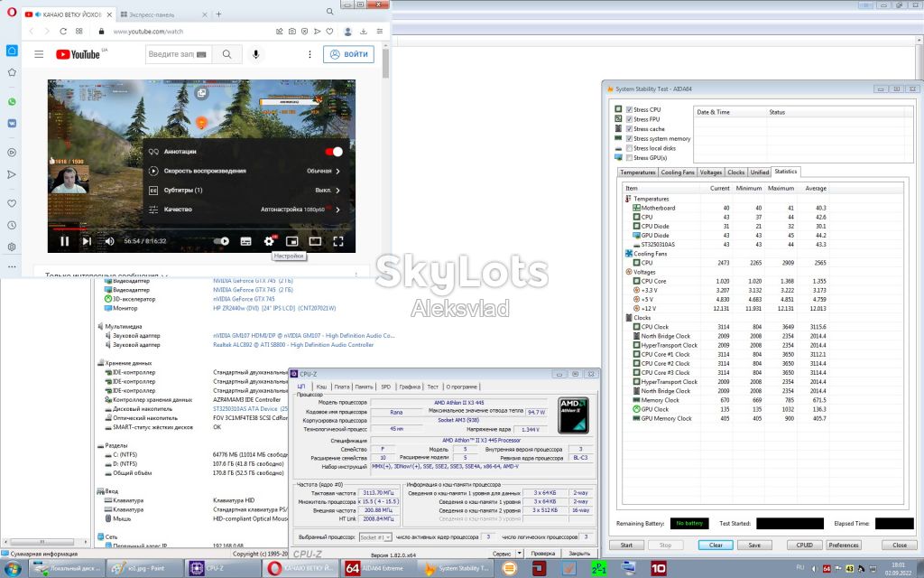The height and width of the screenshot is (578, 924).
Task: Start YouTube voice search with the microphone
Action: pos(255,54)
